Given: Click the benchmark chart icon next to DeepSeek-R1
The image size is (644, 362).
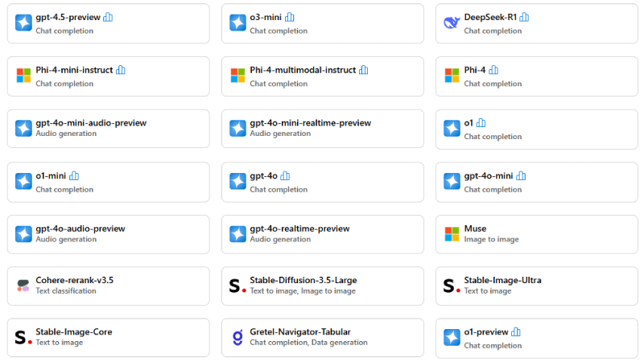Looking at the screenshot, I should click(x=524, y=17).
